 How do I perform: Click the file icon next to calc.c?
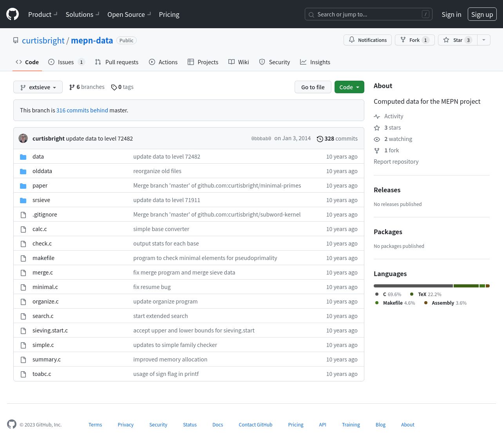tap(23, 229)
